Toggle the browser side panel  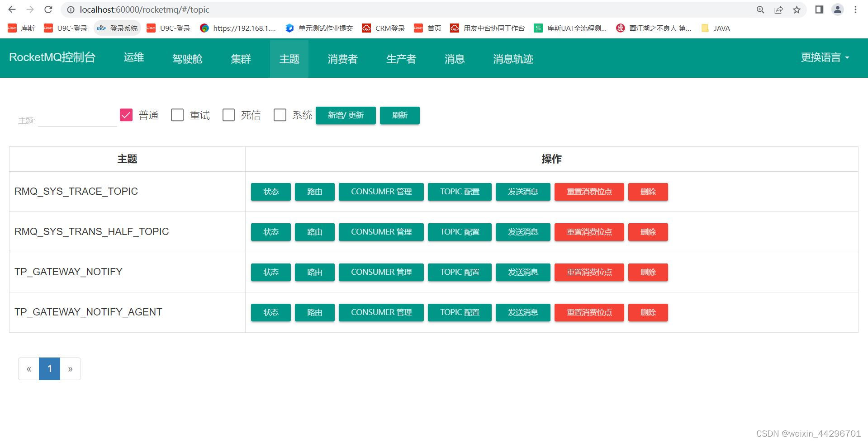pos(819,9)
